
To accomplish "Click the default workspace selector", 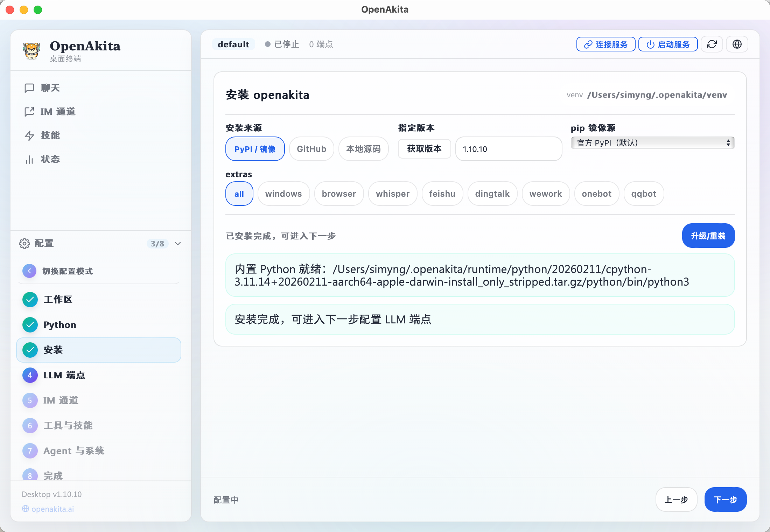I will tap(233, 44).
